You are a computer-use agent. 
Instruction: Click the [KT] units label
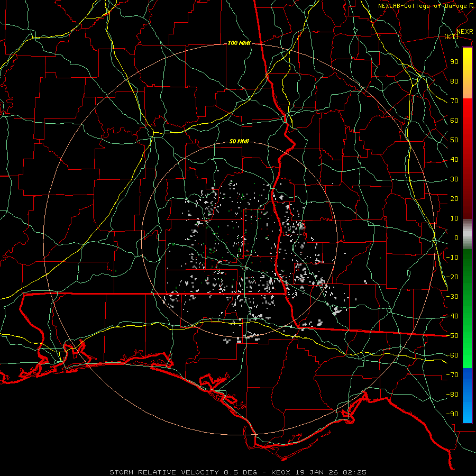coord(452,36)
